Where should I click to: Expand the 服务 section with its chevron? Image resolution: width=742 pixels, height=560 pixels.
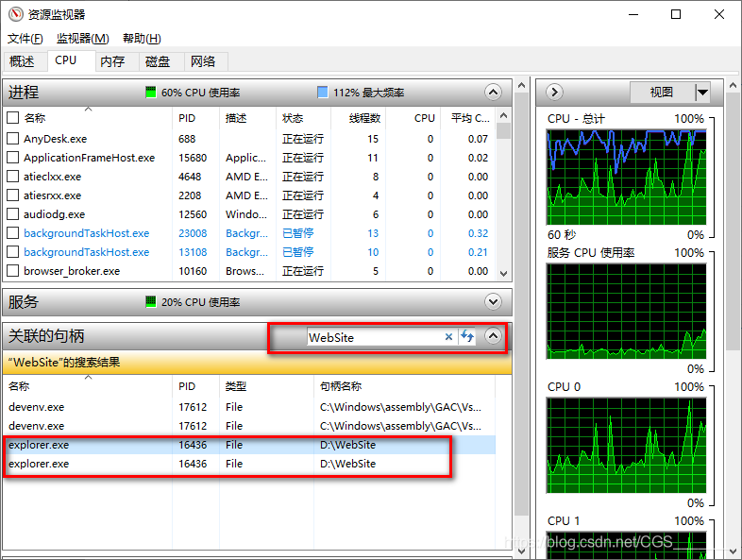point(493,301)
